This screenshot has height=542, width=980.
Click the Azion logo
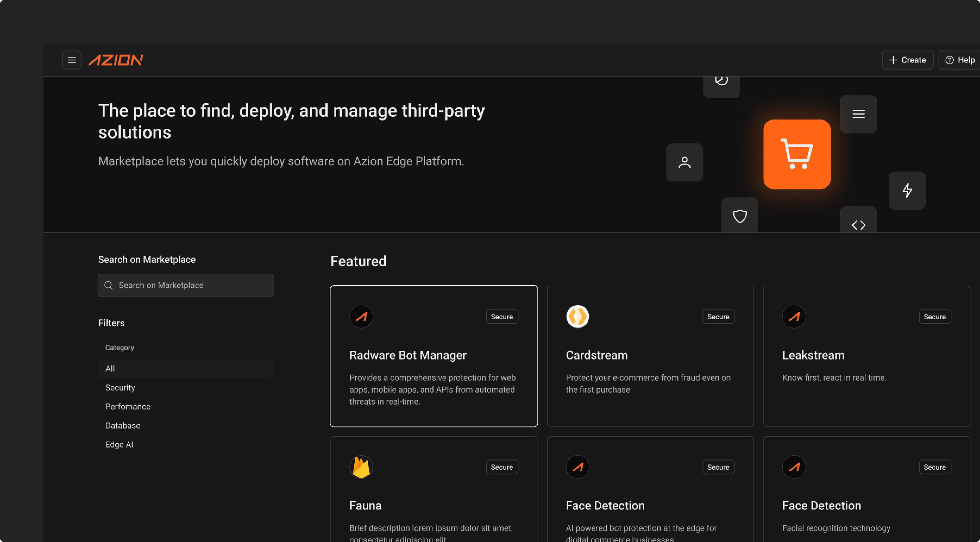(x=116, y=60)
